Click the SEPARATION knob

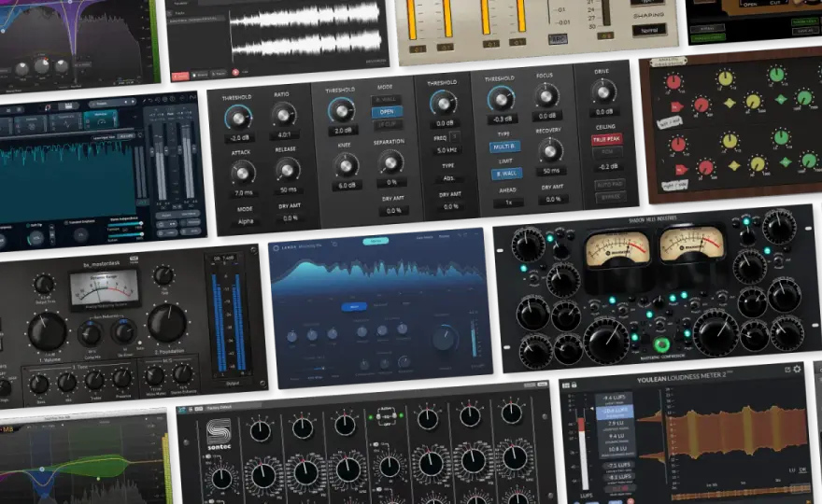tap(390, 163)
